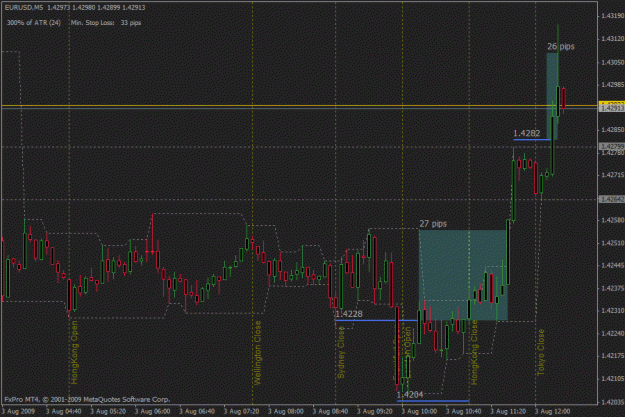Click the 1.42105 price axis value

(x=612, y=378)
